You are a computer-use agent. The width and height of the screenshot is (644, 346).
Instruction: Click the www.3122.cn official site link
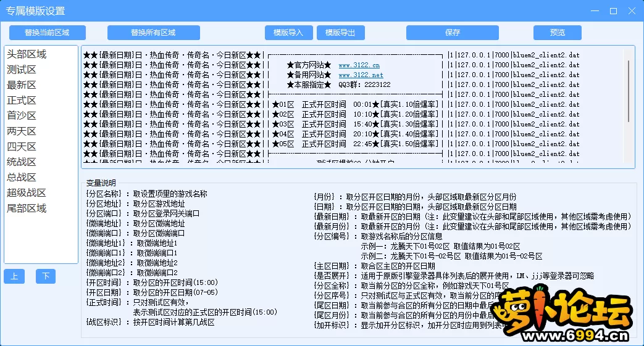359,65
